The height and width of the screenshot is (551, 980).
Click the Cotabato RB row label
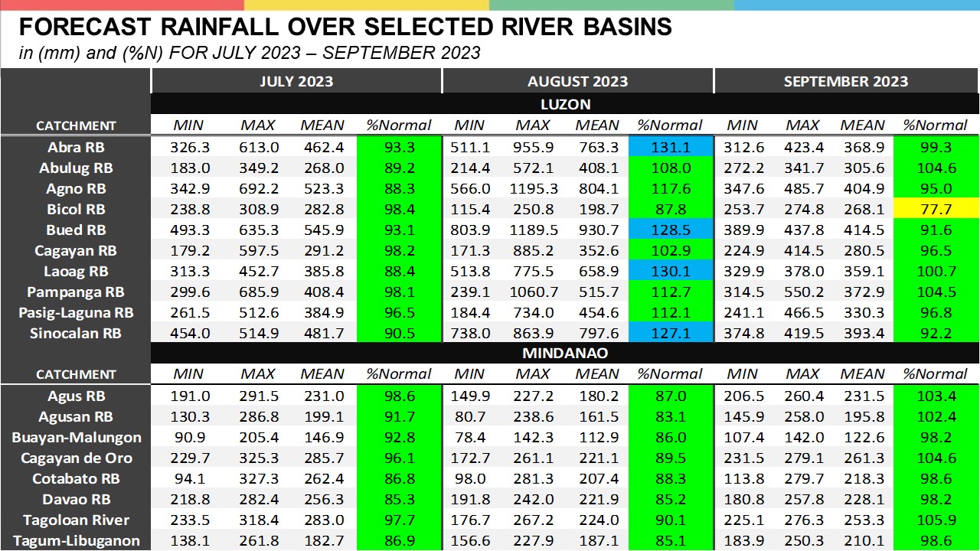point(76,478)
